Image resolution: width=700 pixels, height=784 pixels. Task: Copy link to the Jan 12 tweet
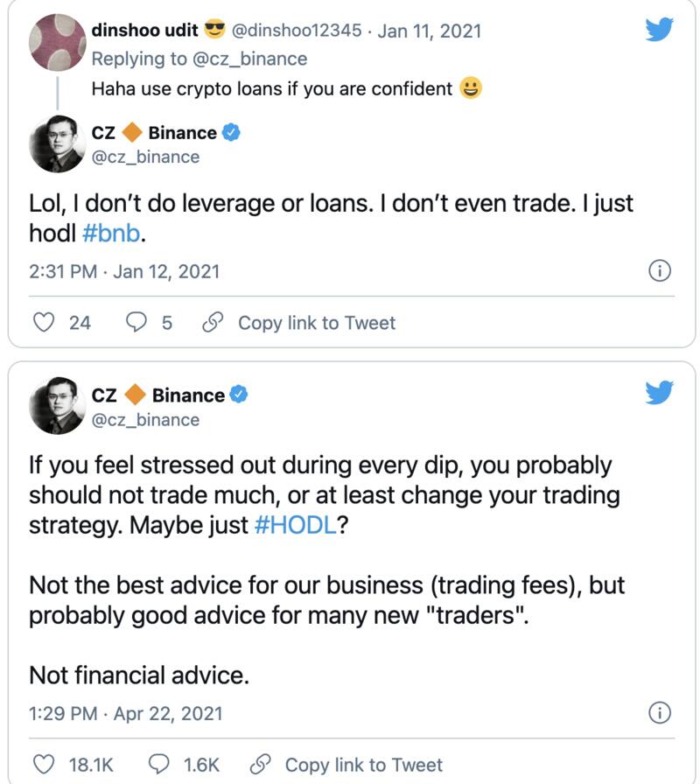click(x=298, y=323)
